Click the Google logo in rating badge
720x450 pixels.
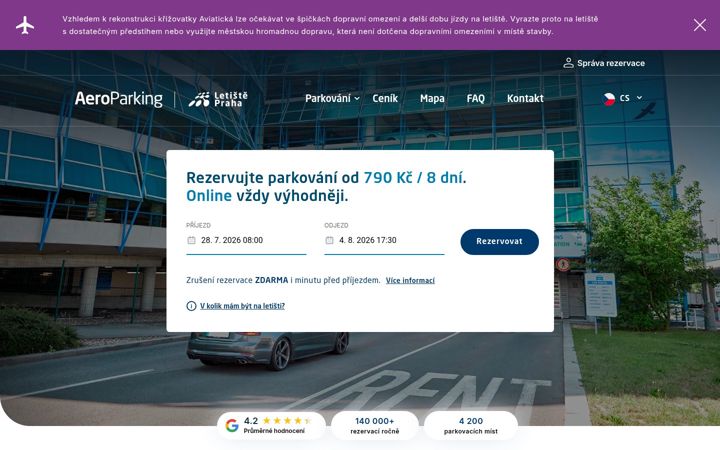point(232,426)
